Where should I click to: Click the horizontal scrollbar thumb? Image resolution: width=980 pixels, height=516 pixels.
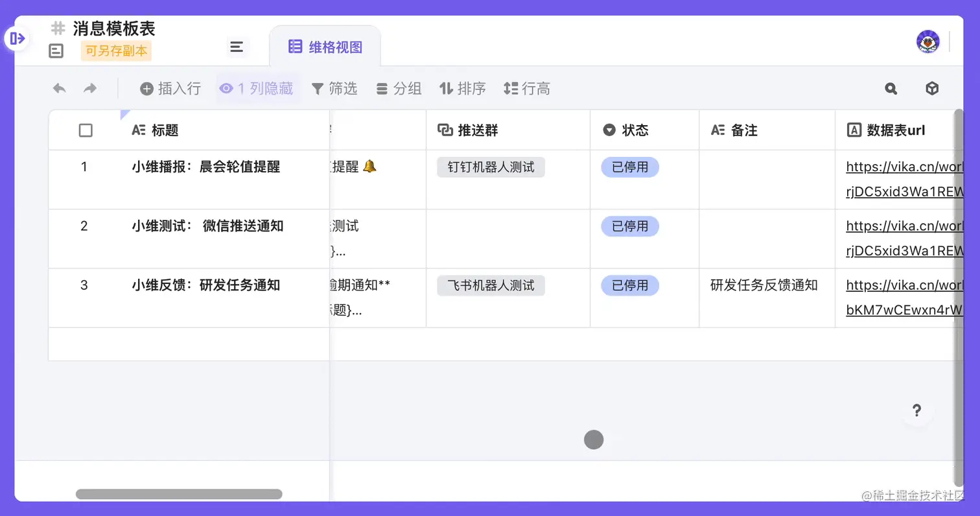tap(179, 494)
